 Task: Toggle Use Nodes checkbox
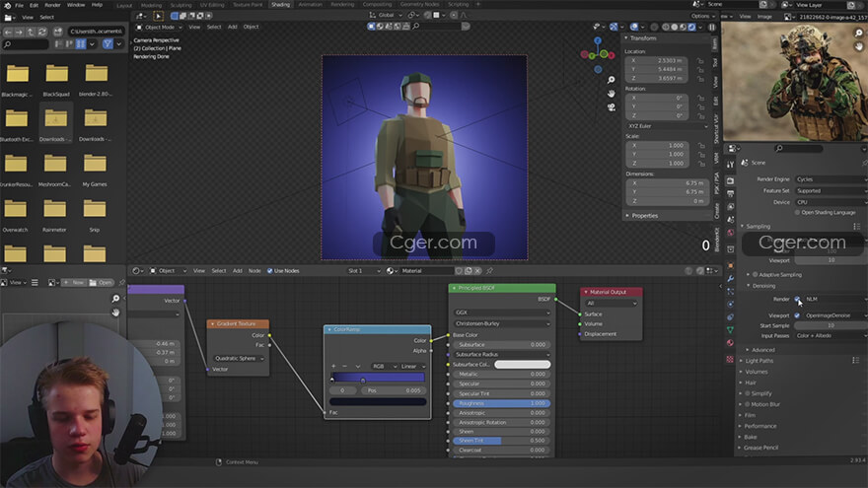pyautogui.click(x=269, y=270)
